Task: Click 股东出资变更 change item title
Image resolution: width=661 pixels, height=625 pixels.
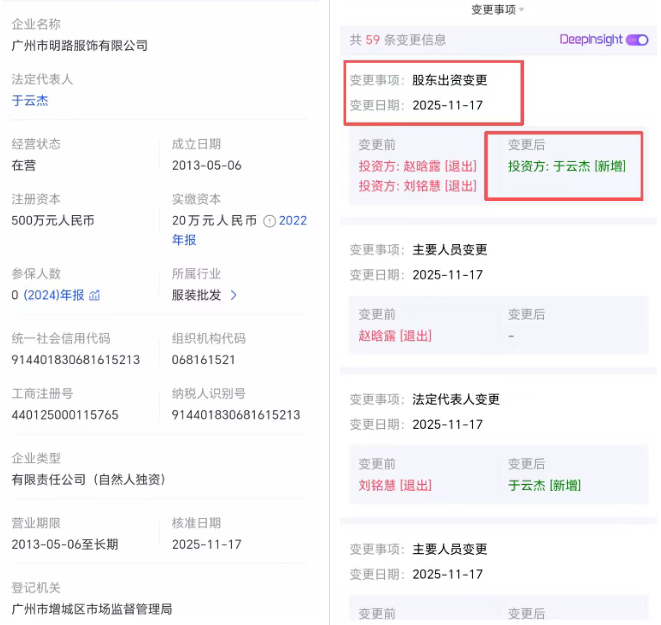Action: pyautogui.click(x=450, y=80)
